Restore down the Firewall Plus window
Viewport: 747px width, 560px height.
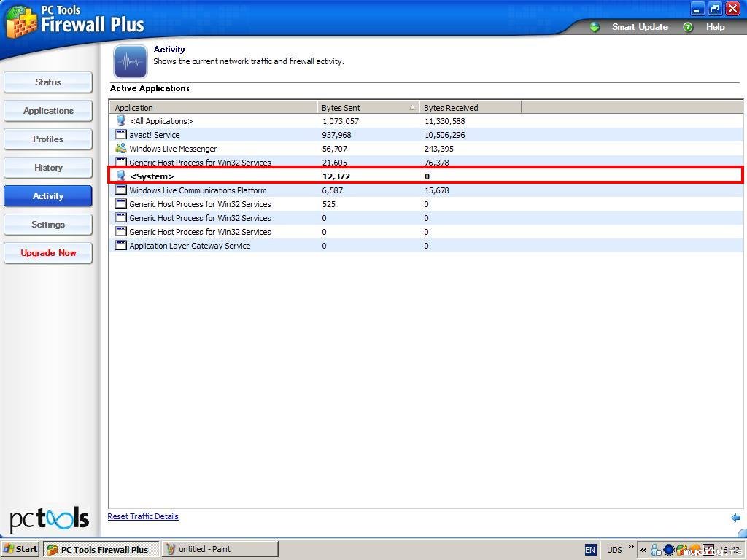point(715,9)
